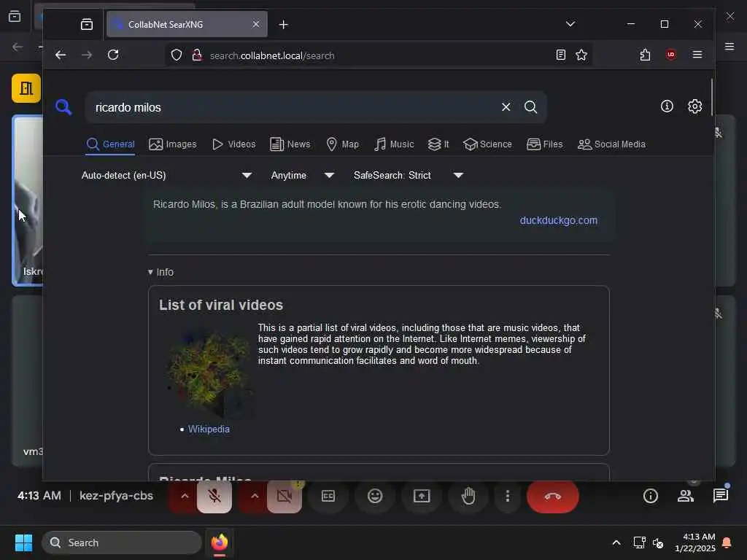Open meeting details info icon
The width and height of the screenshot is (747, 560).
650,496
